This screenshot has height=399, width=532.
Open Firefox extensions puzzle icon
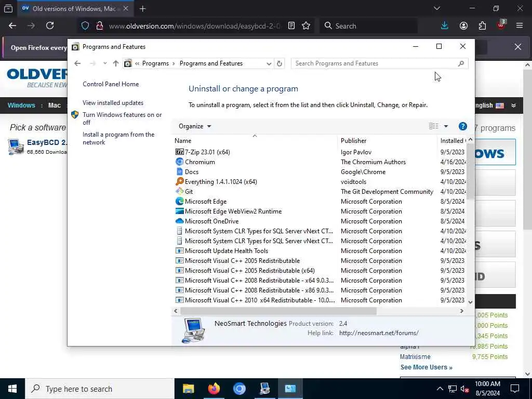pos(482,26)
